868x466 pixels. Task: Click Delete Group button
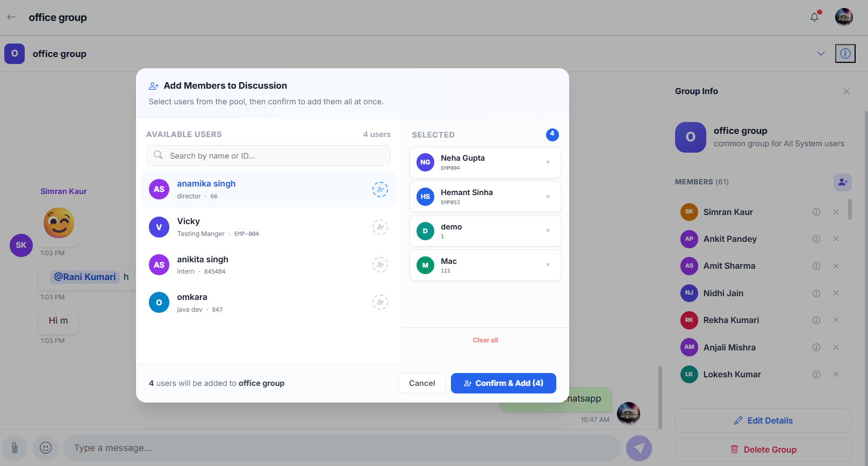click(x=763, y=449)
